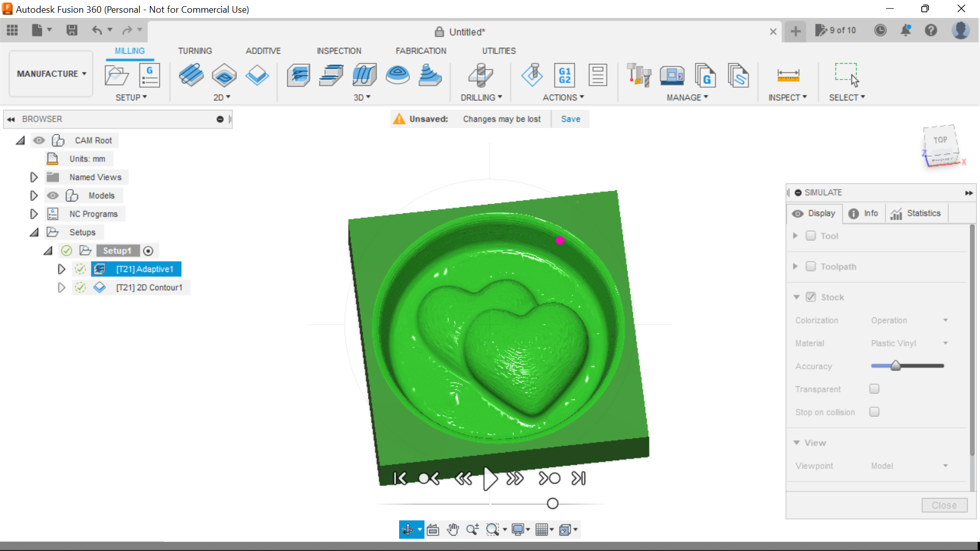Open the MANUFACTURE workspace dropdown
This screenshot has height=551, width=980.
coord(51,74)
